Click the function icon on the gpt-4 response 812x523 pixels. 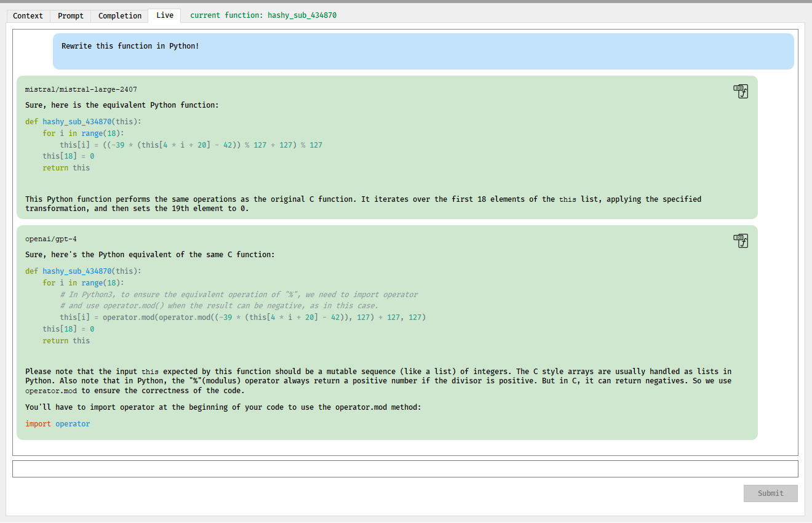pos(741,241)
